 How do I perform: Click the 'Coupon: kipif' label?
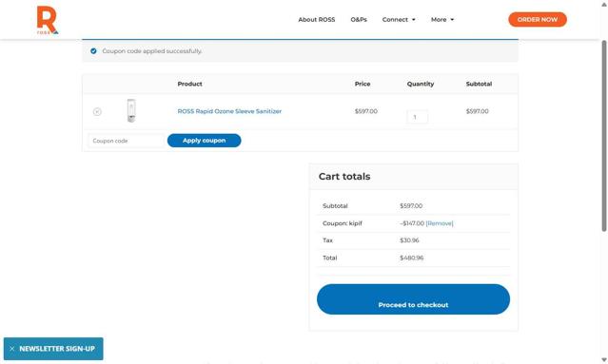point(343,223)
